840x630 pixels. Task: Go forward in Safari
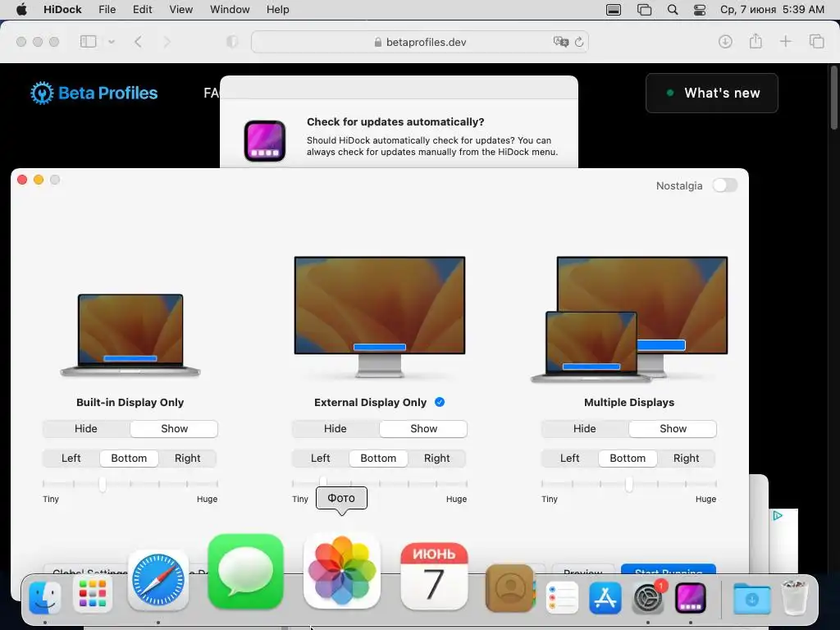(167, 42)
